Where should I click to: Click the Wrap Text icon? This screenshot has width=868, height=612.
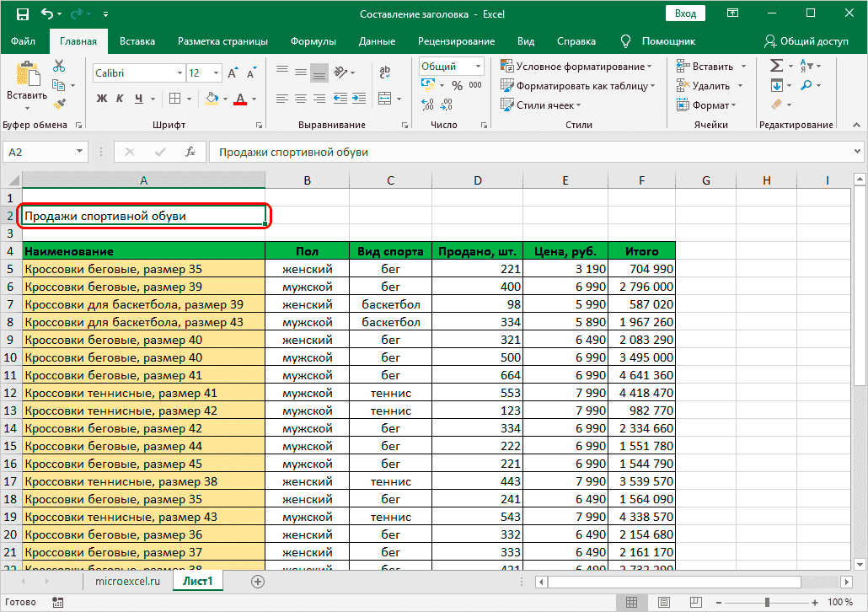tap(385, 73)
